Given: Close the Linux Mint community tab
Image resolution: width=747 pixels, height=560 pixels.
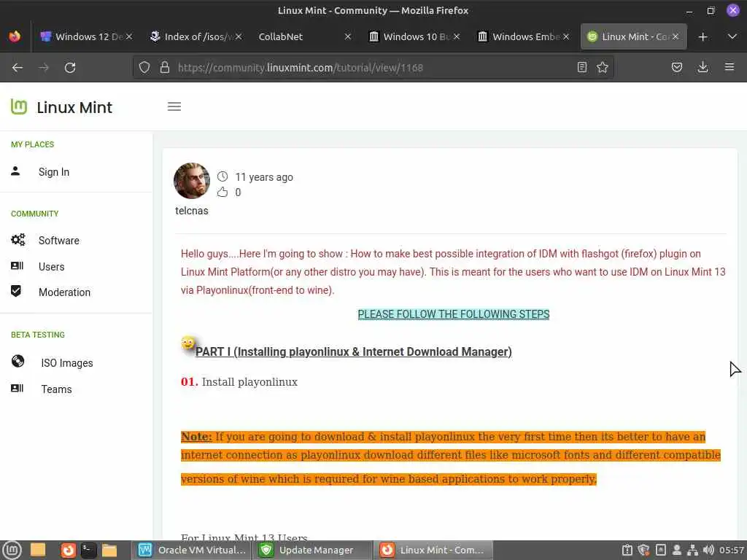Looking at the screenshot, I should 675,36.
